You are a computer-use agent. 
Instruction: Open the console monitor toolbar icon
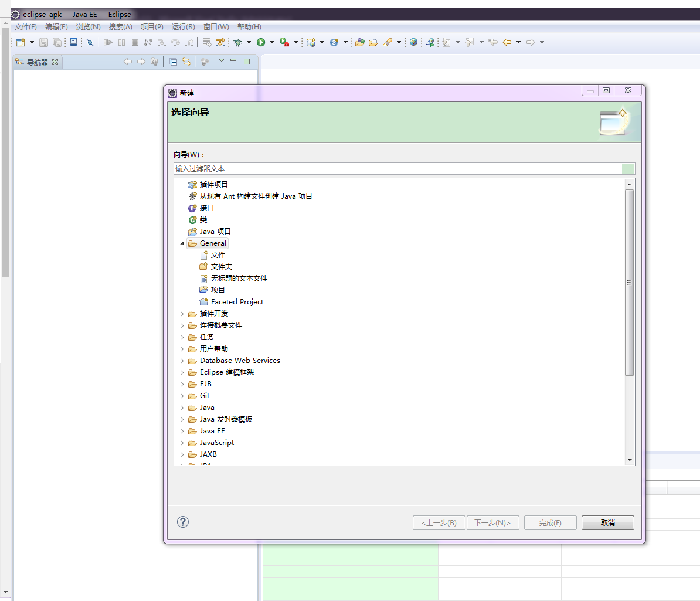pyautogui.click(x=74, y=42)
